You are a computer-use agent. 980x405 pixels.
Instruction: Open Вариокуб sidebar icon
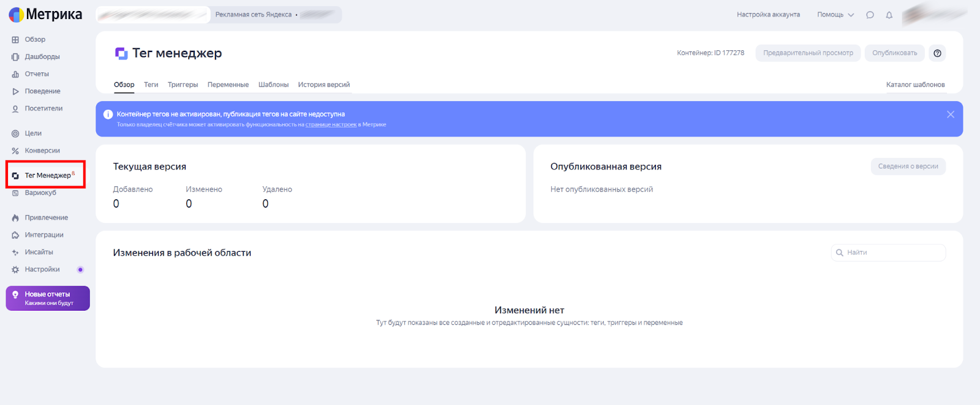click(x=15, y=193)
